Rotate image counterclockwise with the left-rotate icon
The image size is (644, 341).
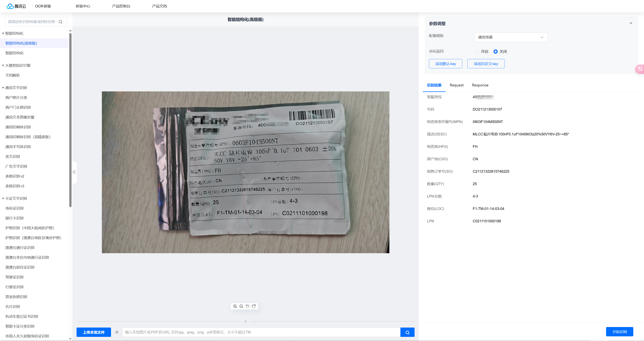coord(248,306)
